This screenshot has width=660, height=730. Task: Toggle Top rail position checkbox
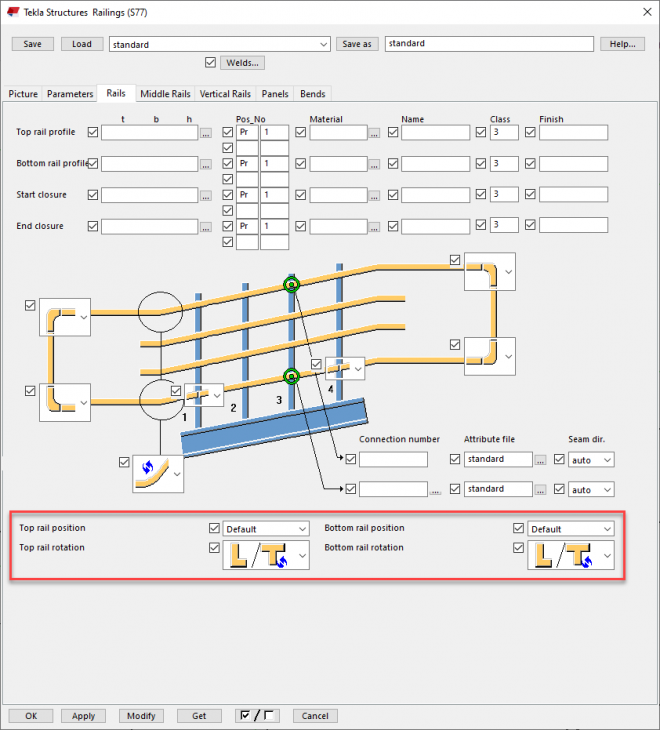point(214,528)
